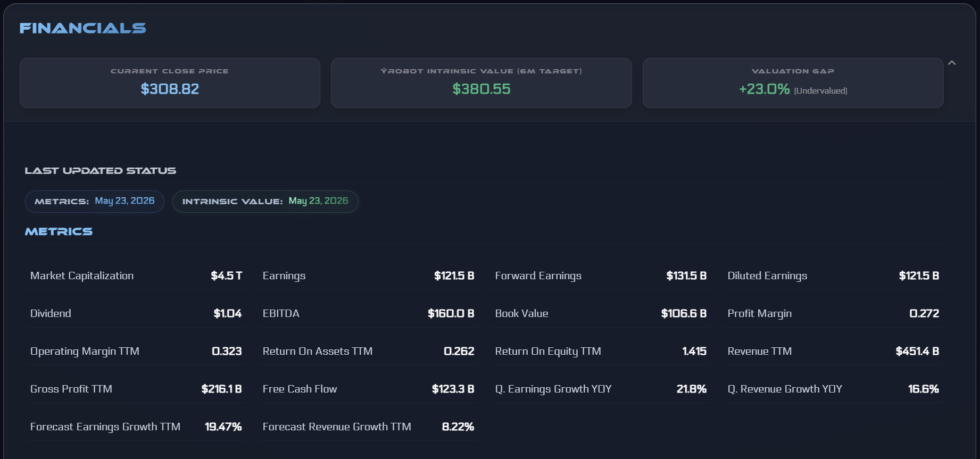Select the $451.4 B revenue value
Viewport: 980px width, 459px height.
coord(917,351)
